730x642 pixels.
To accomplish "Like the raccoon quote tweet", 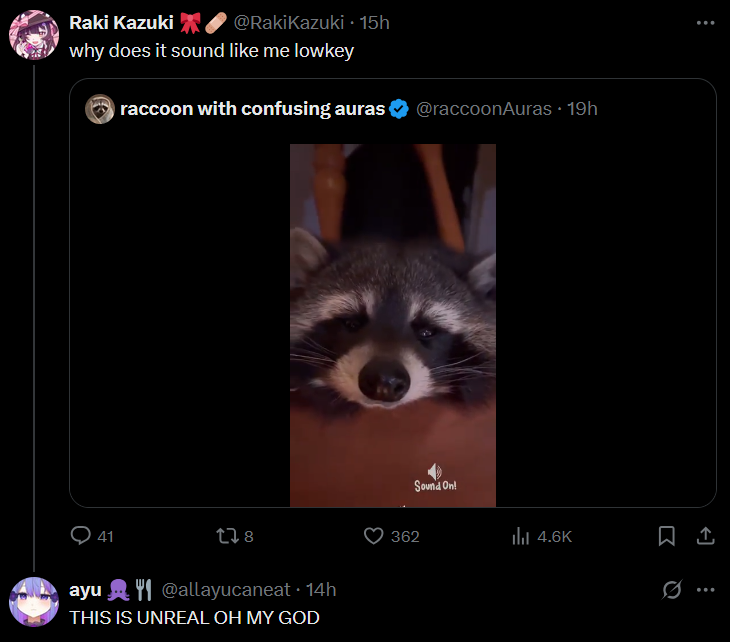I will 374,536.
